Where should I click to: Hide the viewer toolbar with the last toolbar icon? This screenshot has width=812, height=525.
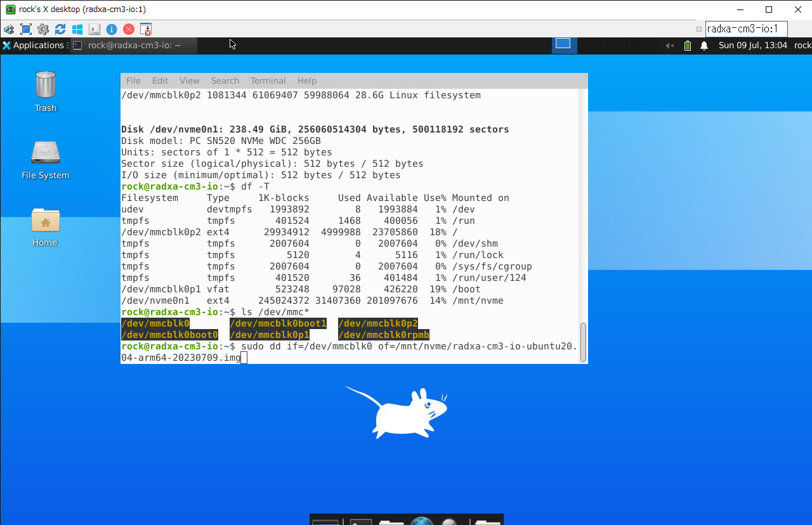tap(146, 29)
